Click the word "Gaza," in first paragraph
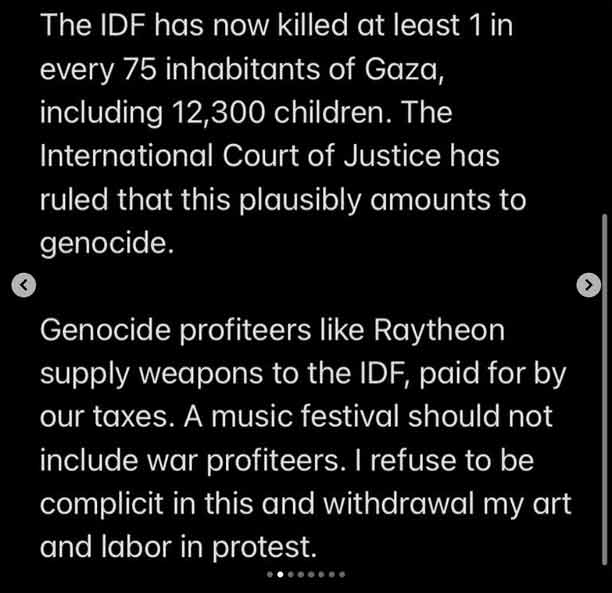612x593 pixels. [404, 69]
